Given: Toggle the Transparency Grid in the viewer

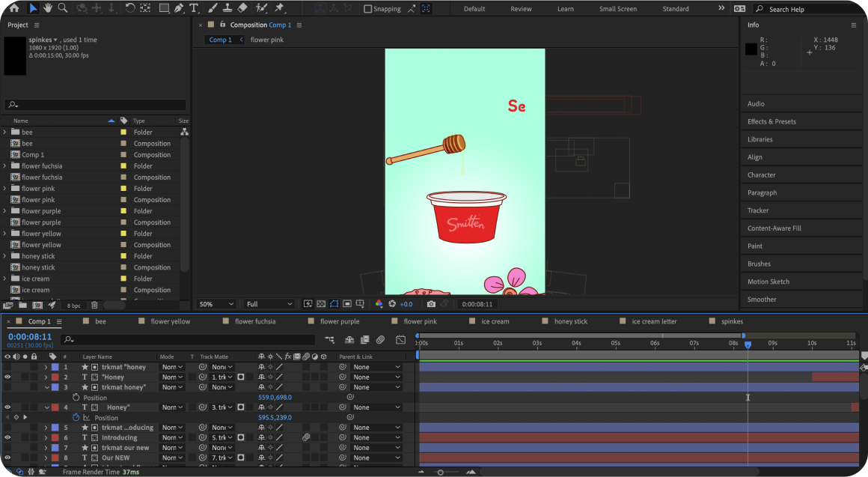Looking at the screenshot, I should 321,304.
